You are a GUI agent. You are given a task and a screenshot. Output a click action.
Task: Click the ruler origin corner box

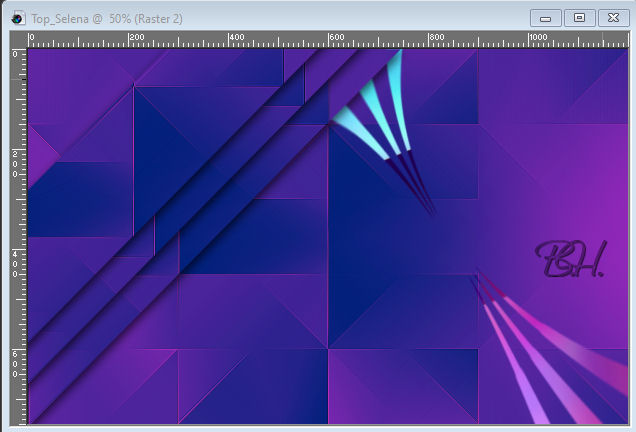click(x=18, y=40)
